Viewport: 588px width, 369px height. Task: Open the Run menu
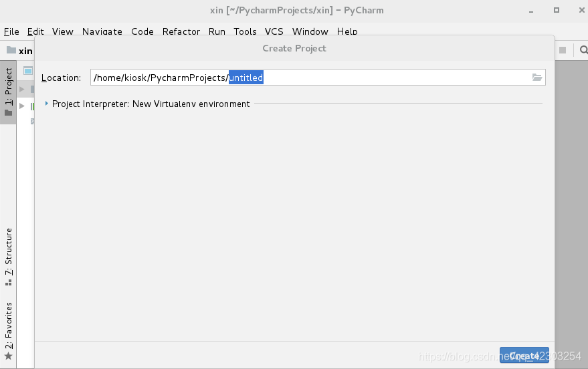(217, 31)
